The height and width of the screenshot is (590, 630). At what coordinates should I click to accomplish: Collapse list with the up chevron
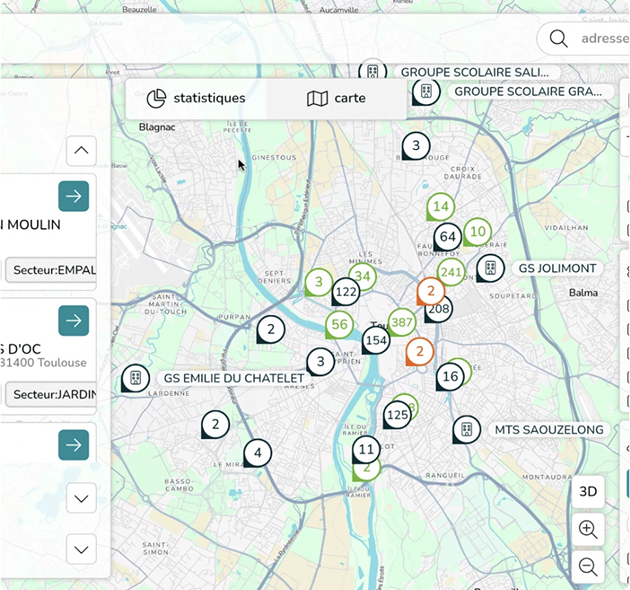[81, 151]
